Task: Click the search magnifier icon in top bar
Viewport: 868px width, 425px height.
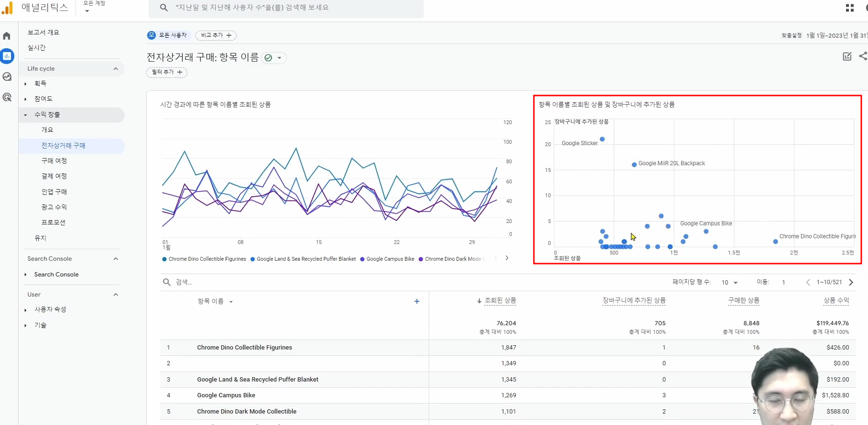Action: [x=163, y=8]
